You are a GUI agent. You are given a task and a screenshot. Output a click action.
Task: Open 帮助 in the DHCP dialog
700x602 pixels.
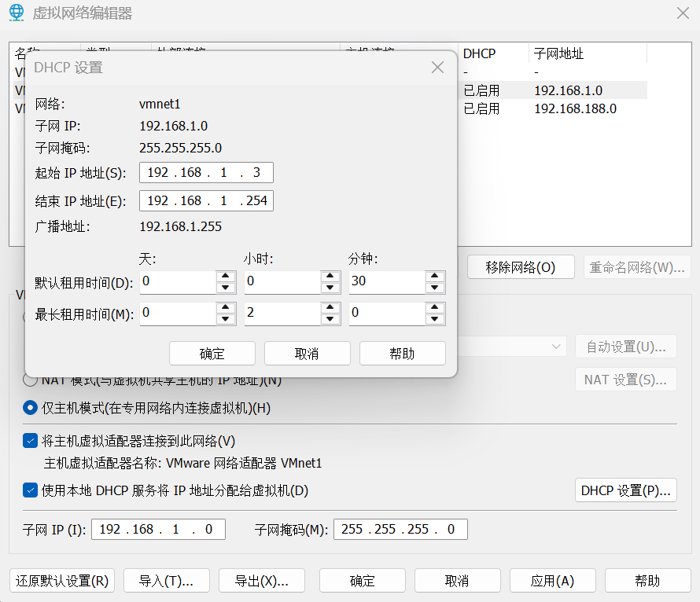click(x=402, y=354)
